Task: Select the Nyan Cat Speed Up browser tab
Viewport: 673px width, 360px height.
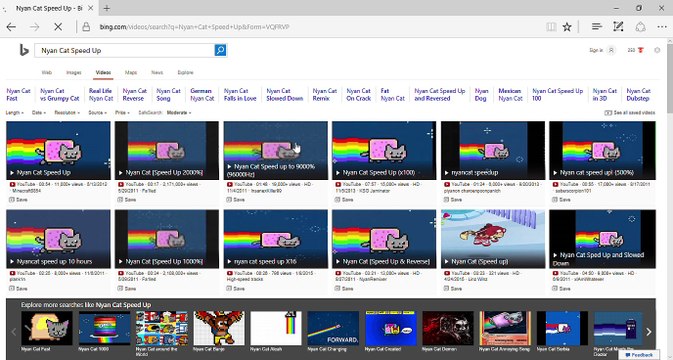Action: point(49,8)
